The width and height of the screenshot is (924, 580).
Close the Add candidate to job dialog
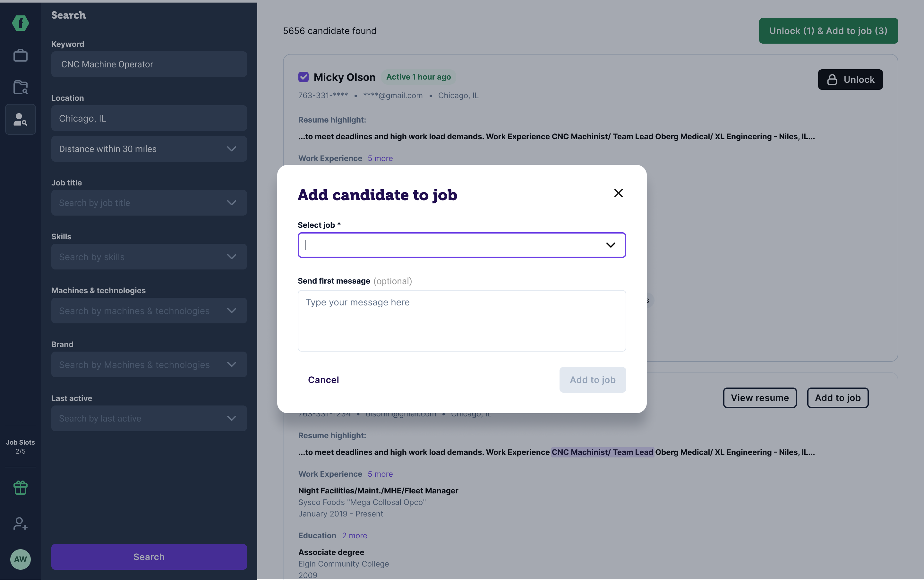[618, 193]
